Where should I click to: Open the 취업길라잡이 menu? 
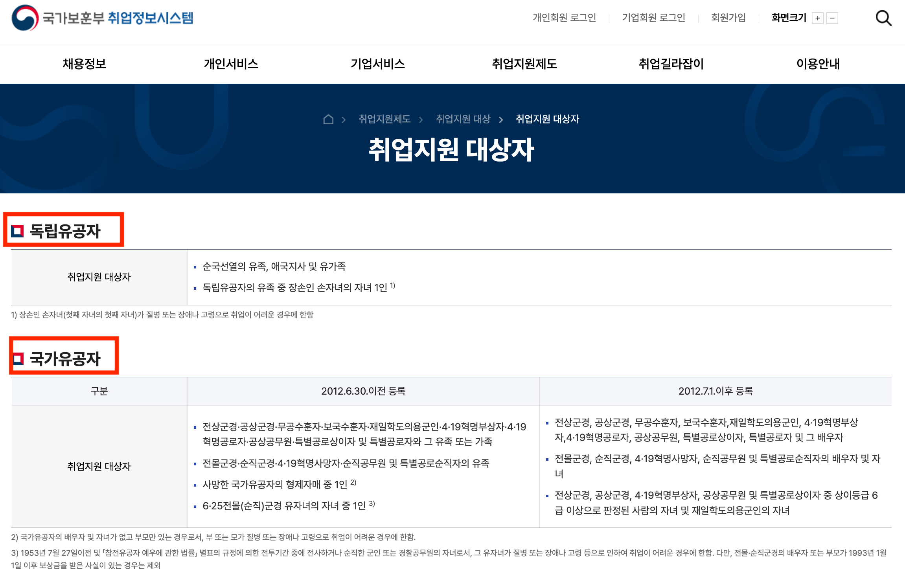(x=671, y=64)
